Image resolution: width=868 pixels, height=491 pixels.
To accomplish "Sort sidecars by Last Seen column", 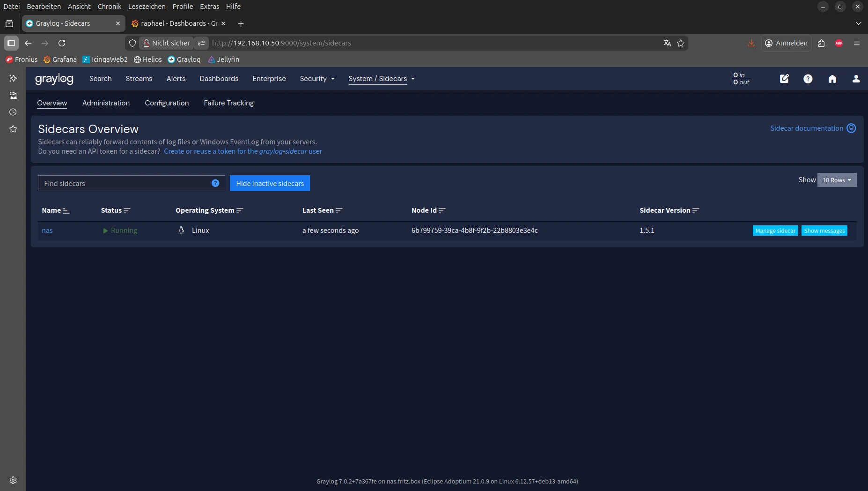I will [x=339, y=211].
